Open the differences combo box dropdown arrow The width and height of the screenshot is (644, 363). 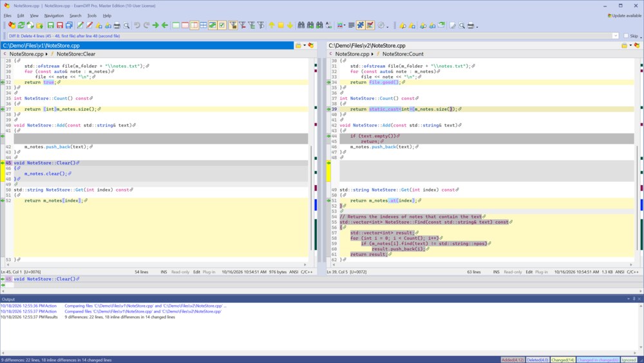tap(615, 35)
